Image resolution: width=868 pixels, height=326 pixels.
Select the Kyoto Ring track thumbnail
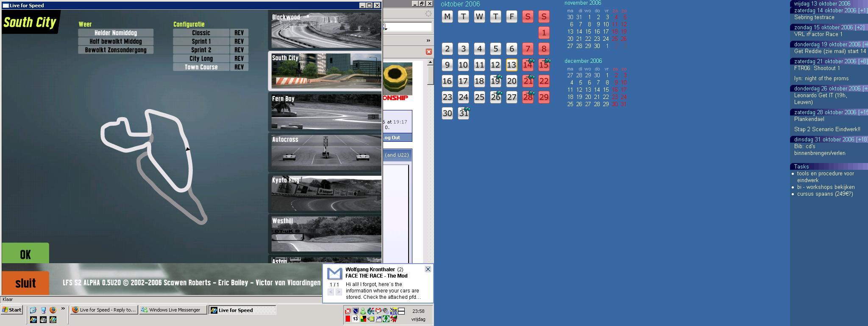(x=325, y=193)
